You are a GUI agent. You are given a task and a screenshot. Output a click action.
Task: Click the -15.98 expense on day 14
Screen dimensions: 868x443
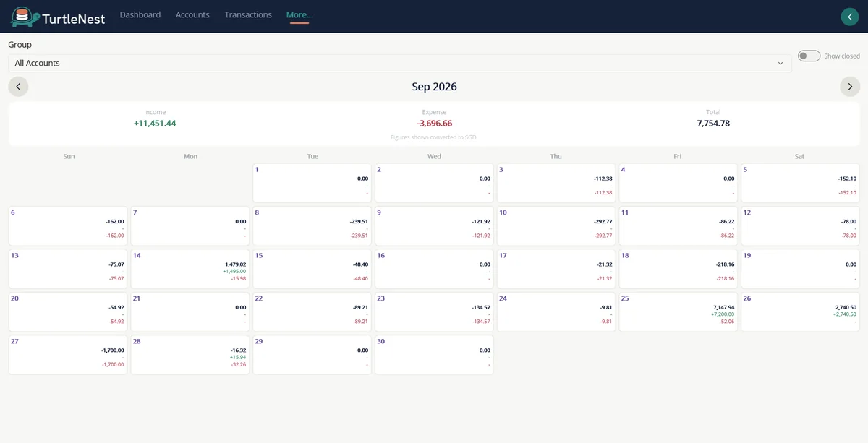pos(238,279)
